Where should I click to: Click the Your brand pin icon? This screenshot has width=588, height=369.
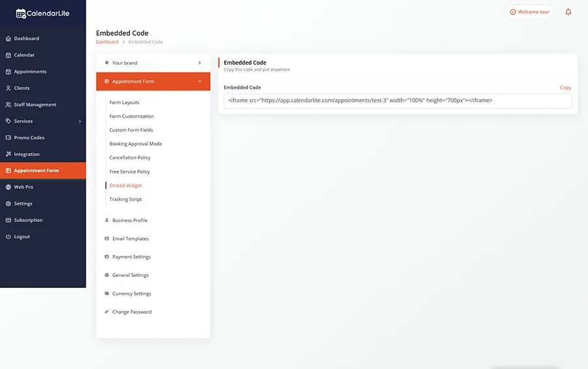107,63
